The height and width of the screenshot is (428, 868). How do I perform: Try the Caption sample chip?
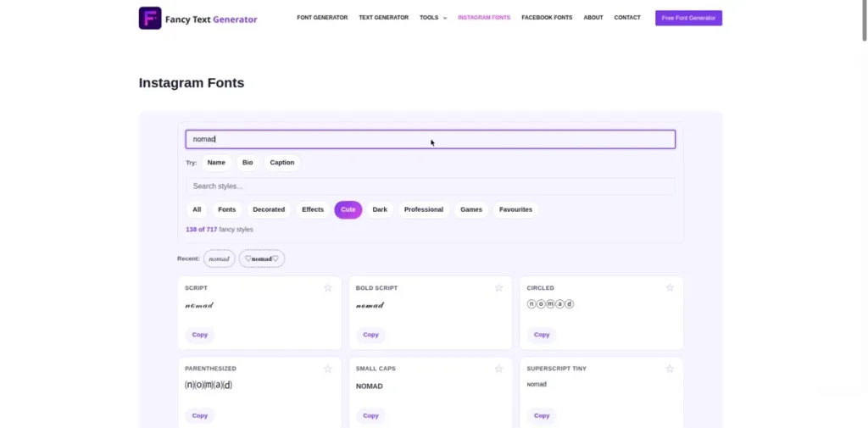[x=282, y=163]
